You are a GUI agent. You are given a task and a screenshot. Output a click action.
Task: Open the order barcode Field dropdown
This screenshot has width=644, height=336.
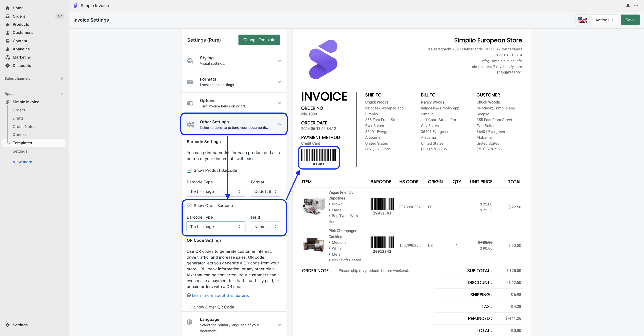[x=266, y=227]
